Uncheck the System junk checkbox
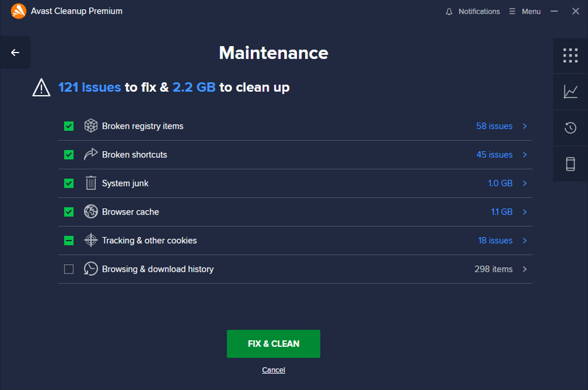 coord(69,183)
